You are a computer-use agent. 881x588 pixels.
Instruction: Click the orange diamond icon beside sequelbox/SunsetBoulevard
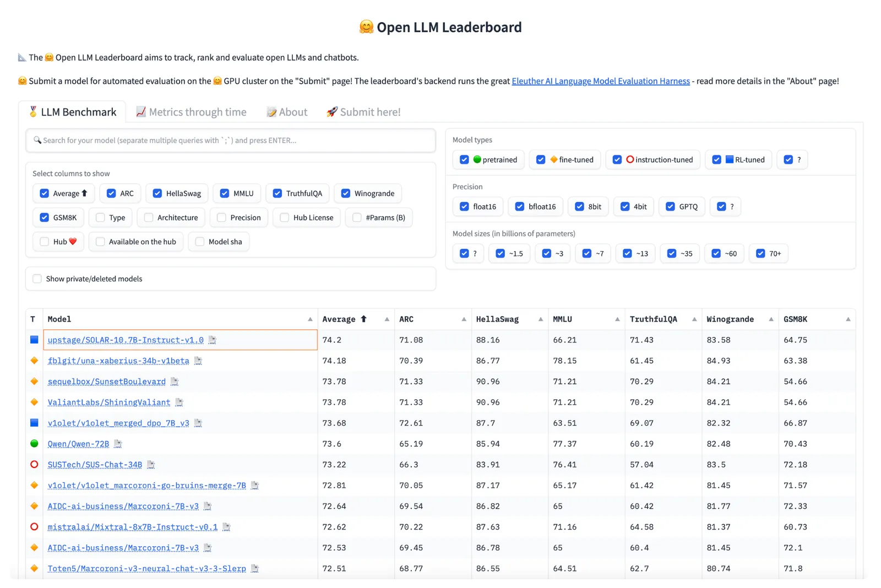(34, 381)
